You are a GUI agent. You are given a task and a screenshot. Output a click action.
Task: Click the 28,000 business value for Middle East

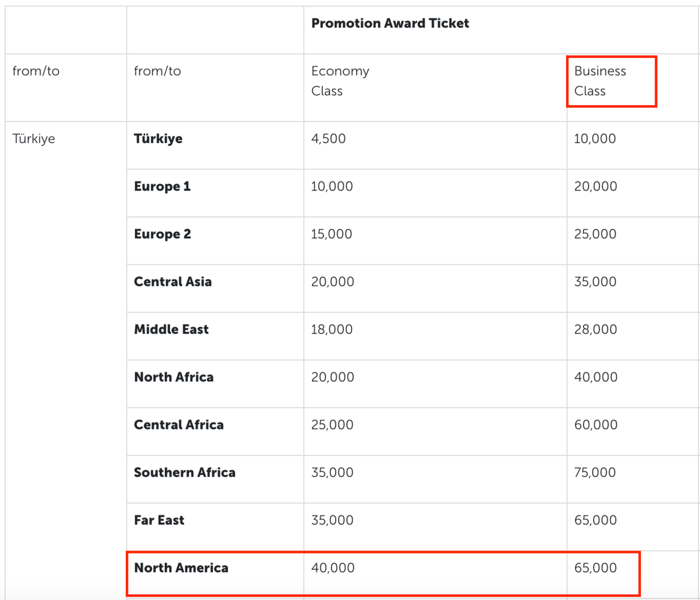tap(595, 329)
